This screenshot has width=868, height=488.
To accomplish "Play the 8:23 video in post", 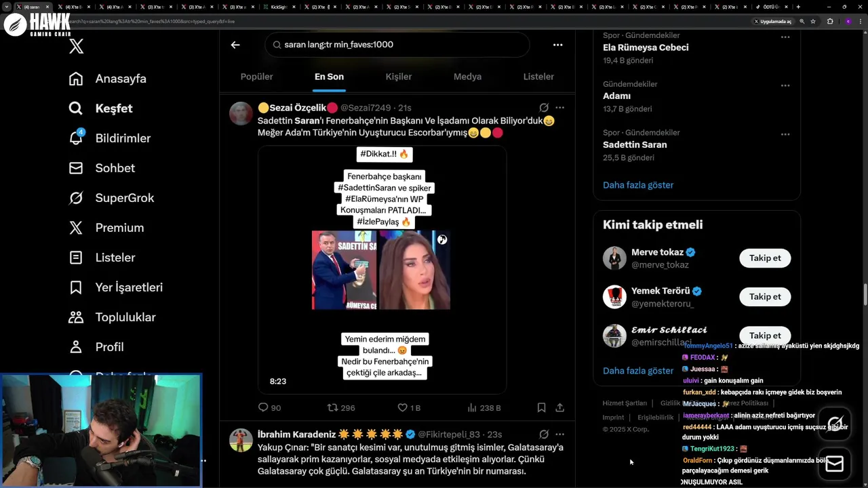I will (382, 270).
